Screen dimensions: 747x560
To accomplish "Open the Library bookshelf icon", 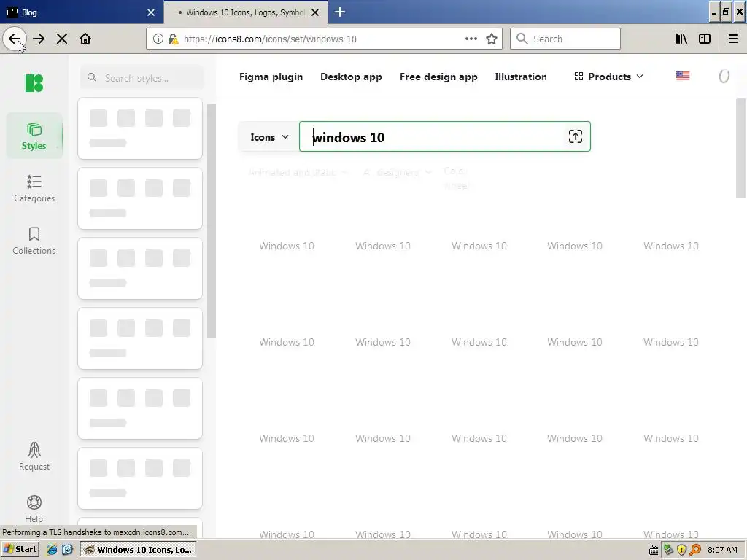I will pyautogui.click(x=681, y=39).
